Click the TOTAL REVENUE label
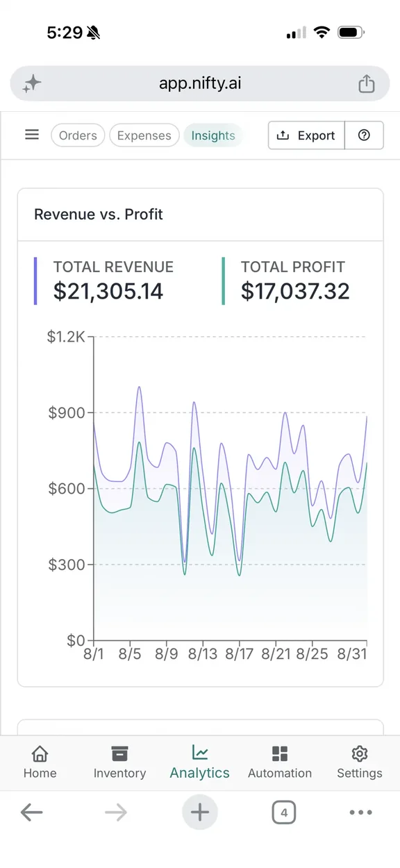Image resolution: width=400 pixels, height=868 pixels. [x=113, y=267]
